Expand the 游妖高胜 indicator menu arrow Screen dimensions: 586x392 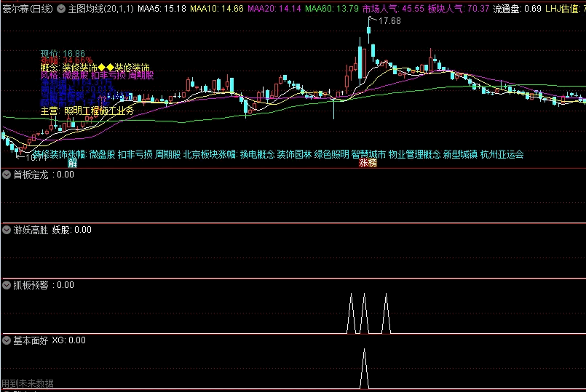point(7,230)
